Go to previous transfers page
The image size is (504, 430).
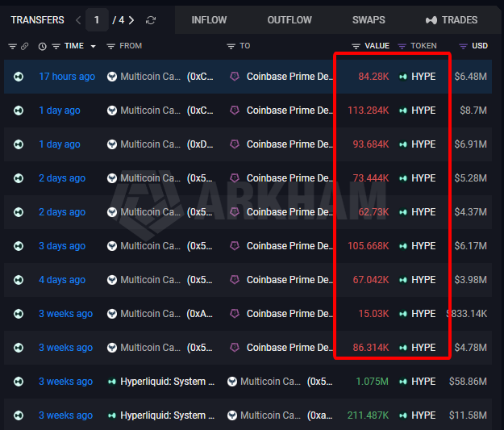coord(78,20)
